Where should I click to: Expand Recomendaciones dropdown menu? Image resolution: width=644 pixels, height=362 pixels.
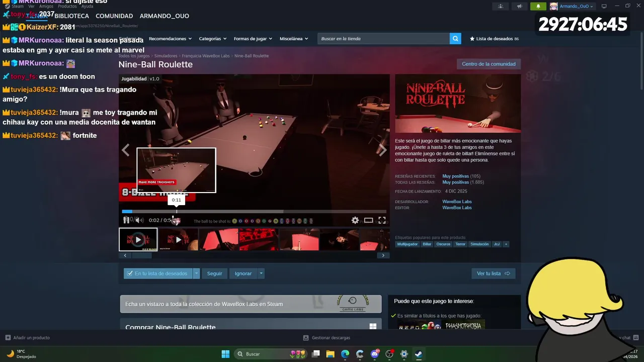(170, 39)
